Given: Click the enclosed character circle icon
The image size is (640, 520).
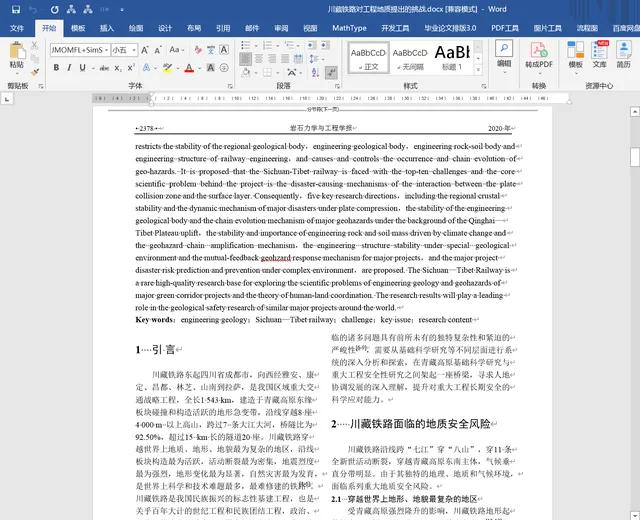Looking at the screenshot, I should point(224,68).
